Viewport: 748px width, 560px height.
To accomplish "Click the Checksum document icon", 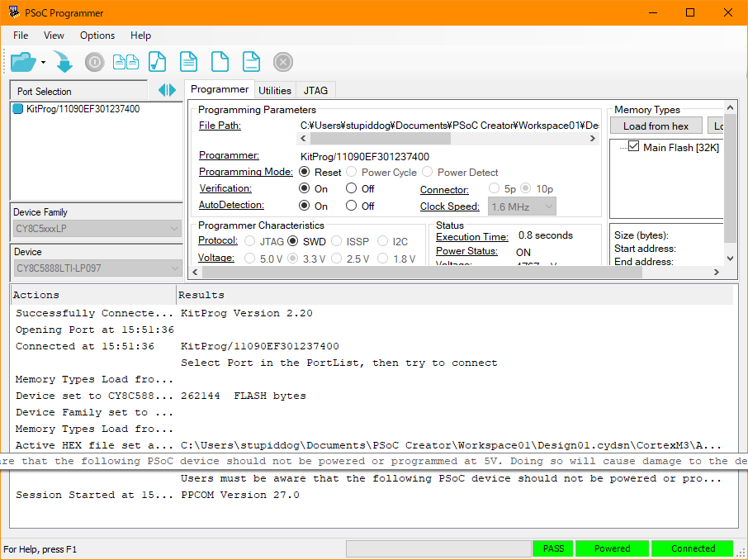I will pos(158,62).
